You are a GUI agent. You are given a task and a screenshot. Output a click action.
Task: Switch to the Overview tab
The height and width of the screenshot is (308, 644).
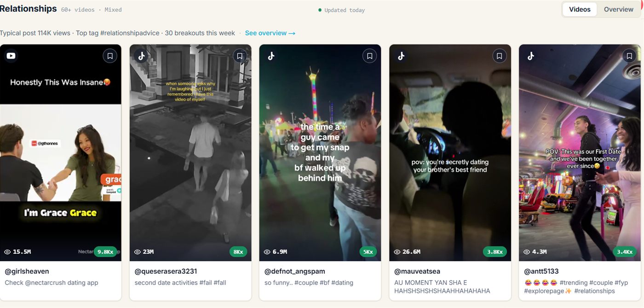tap(619, 9)
